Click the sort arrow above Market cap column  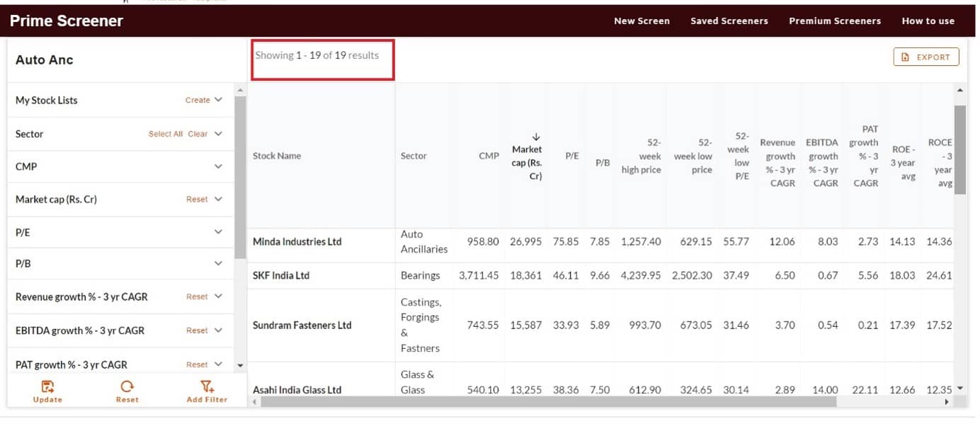tap(536, 137)
